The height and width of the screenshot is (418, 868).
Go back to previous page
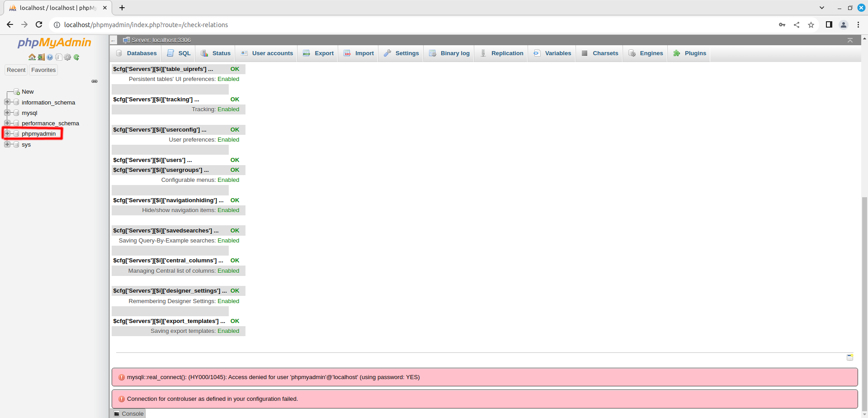pos(10,25)
